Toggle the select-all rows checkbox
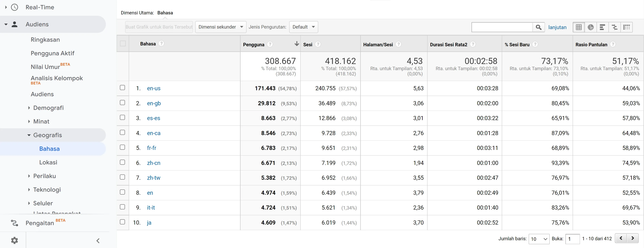The height and width of the screenshot is (248, 644). [123, 43]
